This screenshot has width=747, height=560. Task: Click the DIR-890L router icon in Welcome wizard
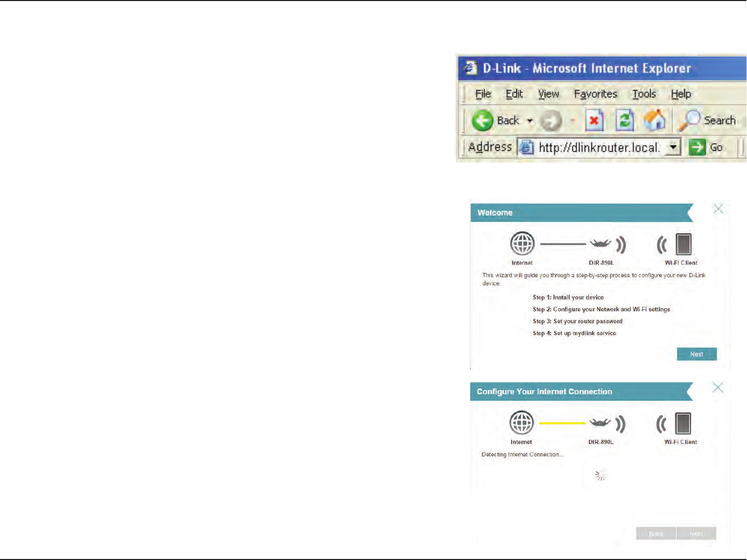(601, 243)
